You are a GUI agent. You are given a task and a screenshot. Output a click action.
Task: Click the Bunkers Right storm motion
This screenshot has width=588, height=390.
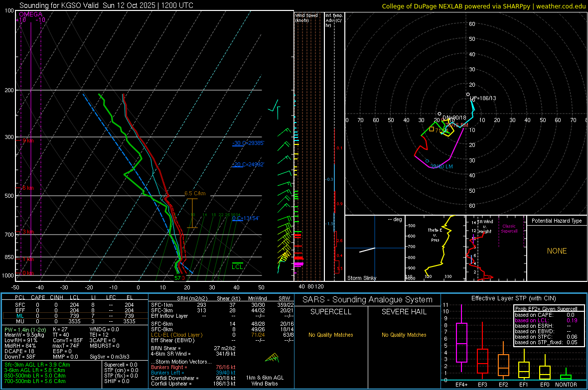[x=193, y=367]
